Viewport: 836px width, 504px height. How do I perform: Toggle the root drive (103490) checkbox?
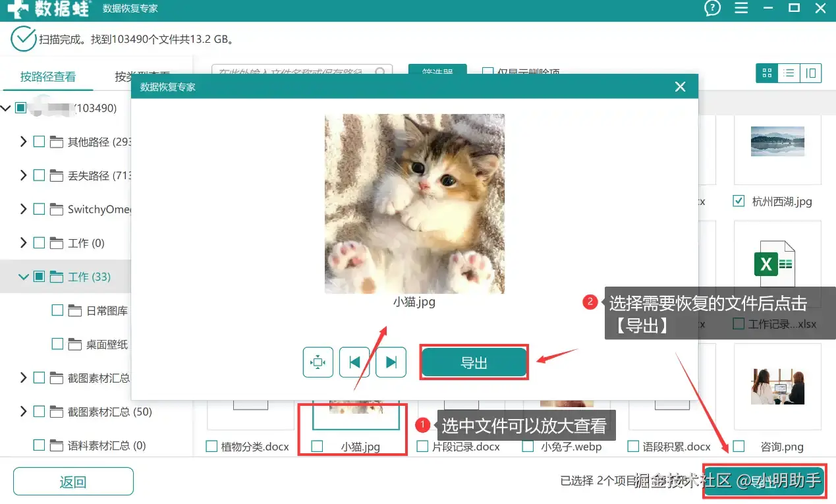pyautogui.click(x=20, y=107)
